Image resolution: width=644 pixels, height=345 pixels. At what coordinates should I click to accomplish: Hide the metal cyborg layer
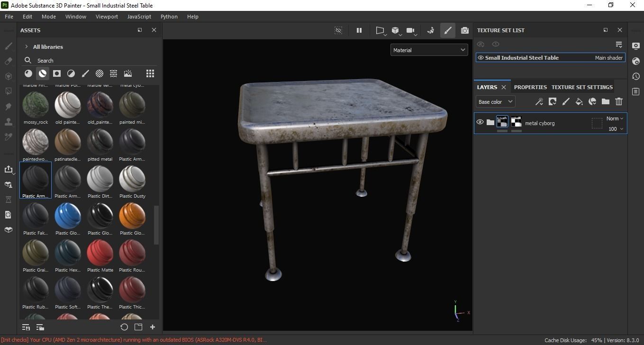[x=480, y=122]
